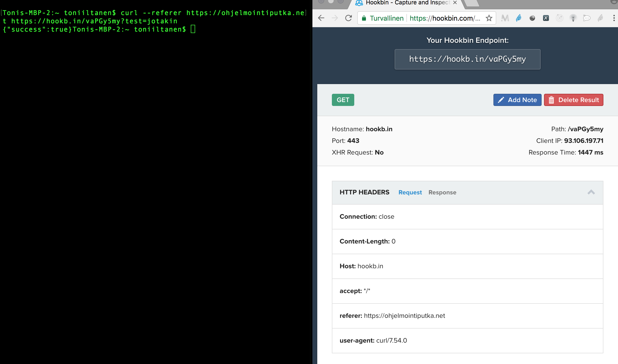Screen dimensions: 618x364
Task: Click the Connection: close header row
Action: click(x=467, y=217)
